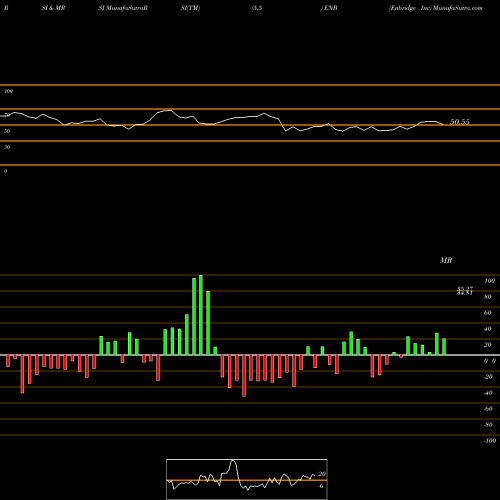Click the -100 label on MR axis
This screenshot has width=500, height=500.
click(x=490, y=441)
